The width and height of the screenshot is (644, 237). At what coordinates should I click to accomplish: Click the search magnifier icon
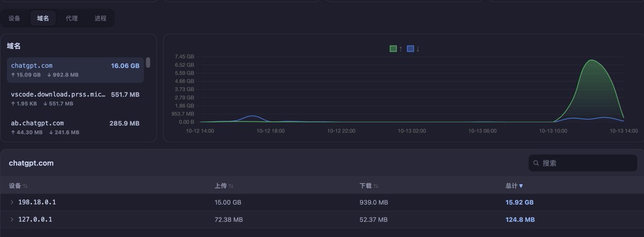pyautogui.click(x=536, y=163)
